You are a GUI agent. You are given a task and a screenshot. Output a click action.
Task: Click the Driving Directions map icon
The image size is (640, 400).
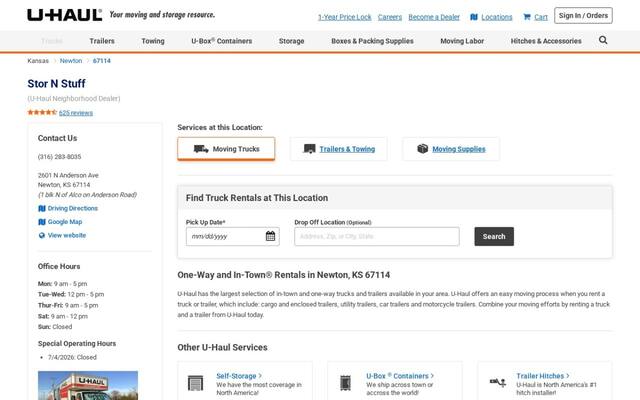pos(42,209)
